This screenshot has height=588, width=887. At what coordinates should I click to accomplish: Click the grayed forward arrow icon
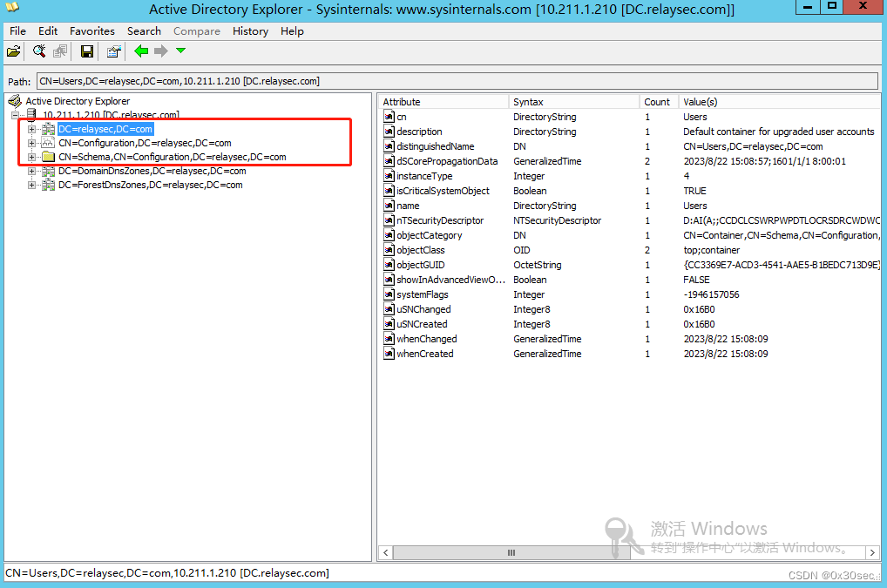(x=161, y=51)
